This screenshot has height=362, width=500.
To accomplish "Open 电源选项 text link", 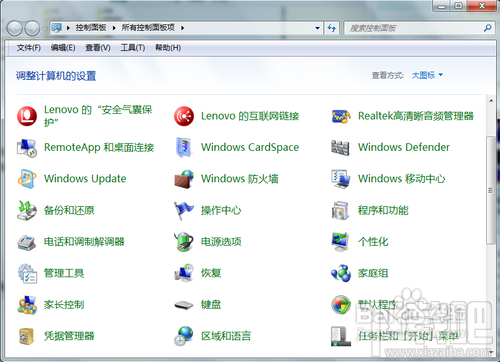I will [x=221, y=242].
